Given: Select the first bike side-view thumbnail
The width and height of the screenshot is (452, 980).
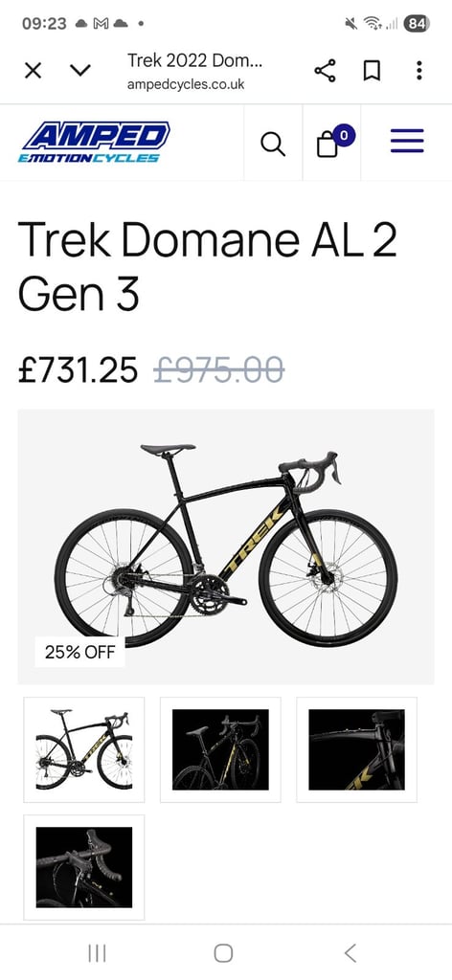Looking at the screenshot, I should tap(83, 750).
